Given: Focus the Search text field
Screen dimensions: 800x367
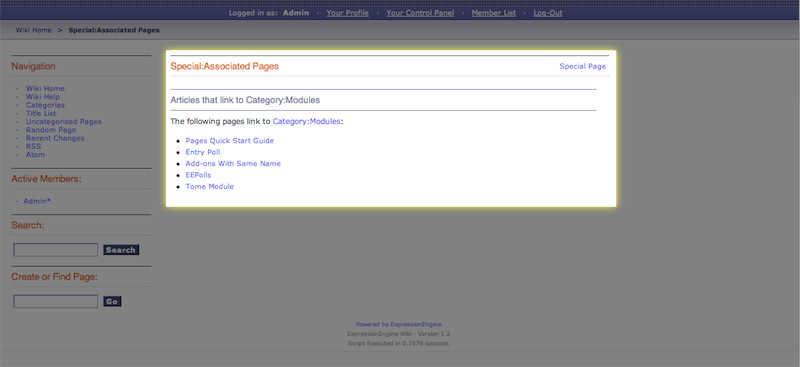Looking at the screenshot, I should point(55,250).
